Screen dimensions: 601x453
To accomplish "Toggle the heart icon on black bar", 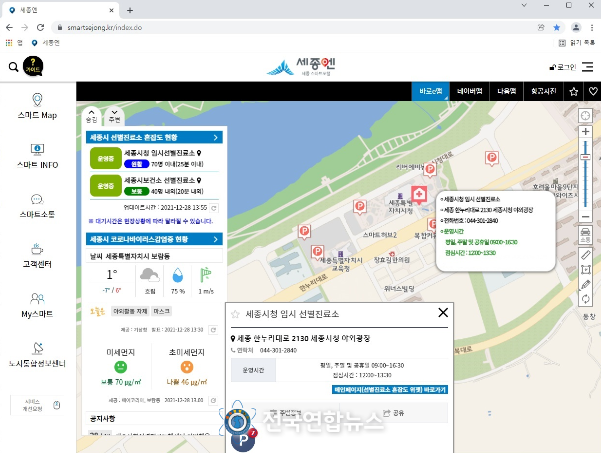I will (x=593, y=92).
